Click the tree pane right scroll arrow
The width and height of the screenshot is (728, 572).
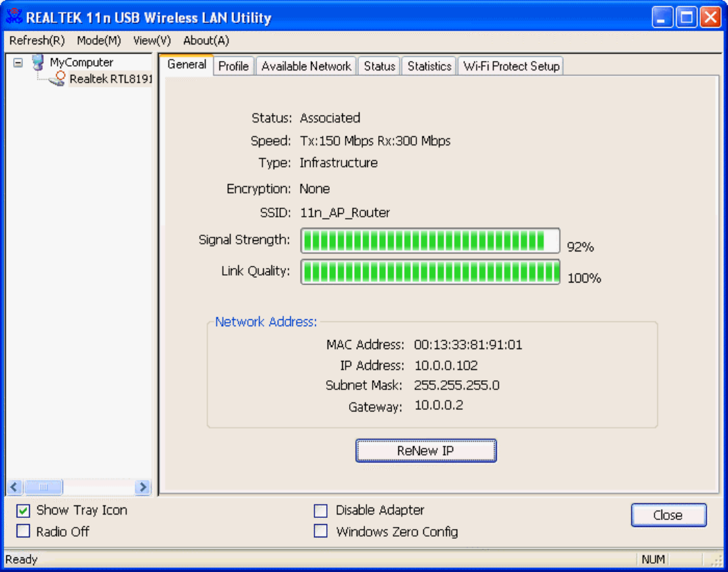pyautogui.click(x=143, y=487)
